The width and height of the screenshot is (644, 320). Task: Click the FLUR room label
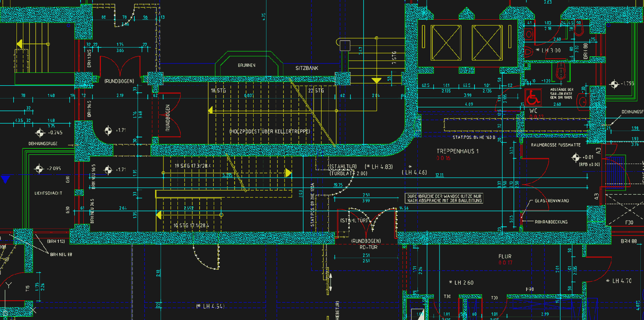tap(505, 256)
